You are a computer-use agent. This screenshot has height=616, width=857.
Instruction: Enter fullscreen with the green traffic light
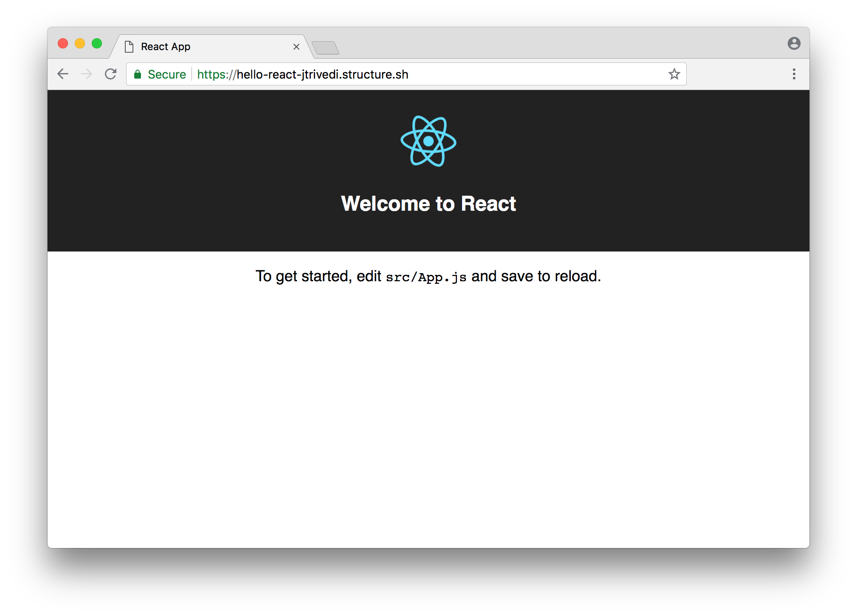point(97,43)
